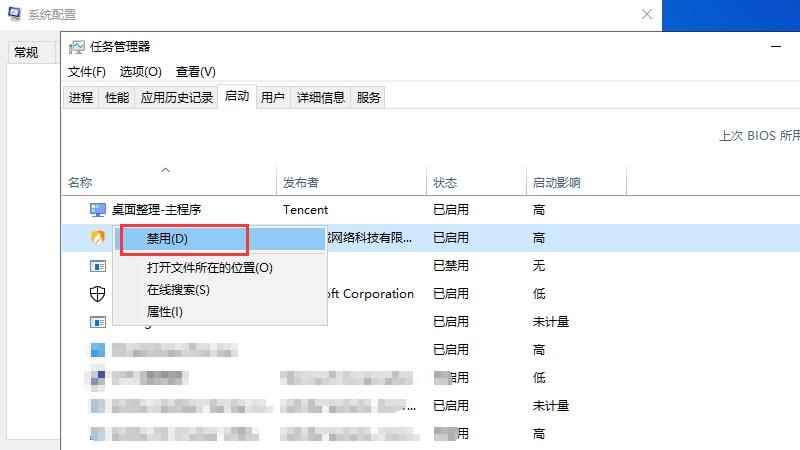
Task: Open the 应用历史记录 tab
Action: click(177, 97)
